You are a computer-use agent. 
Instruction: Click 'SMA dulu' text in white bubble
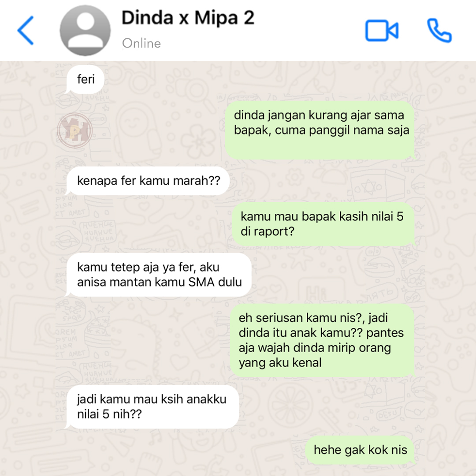[215, 282]
